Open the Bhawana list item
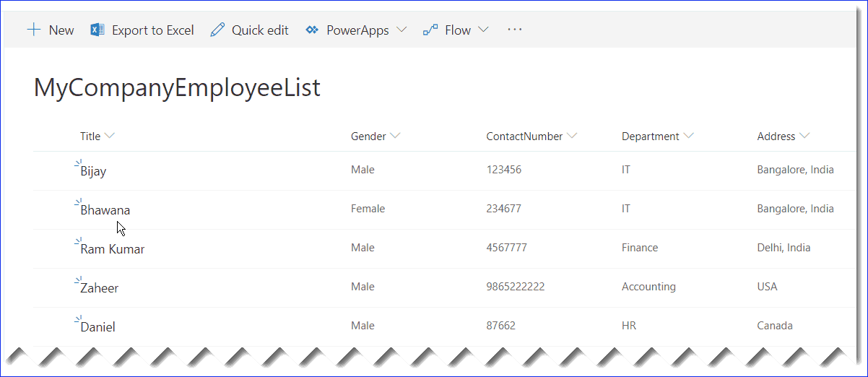This screenshot has height=377, width=868. click(105, 210)
